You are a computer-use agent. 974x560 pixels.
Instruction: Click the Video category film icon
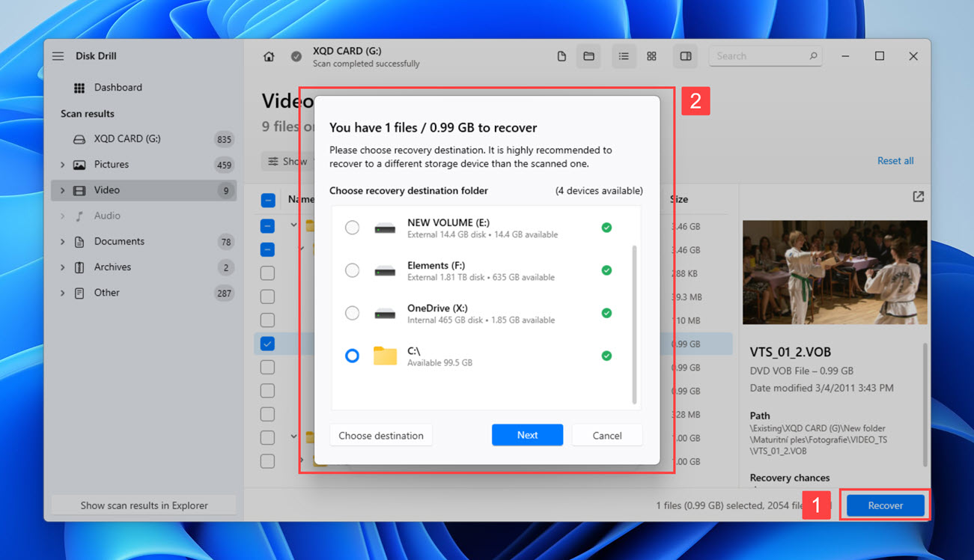tap(79, 190)
